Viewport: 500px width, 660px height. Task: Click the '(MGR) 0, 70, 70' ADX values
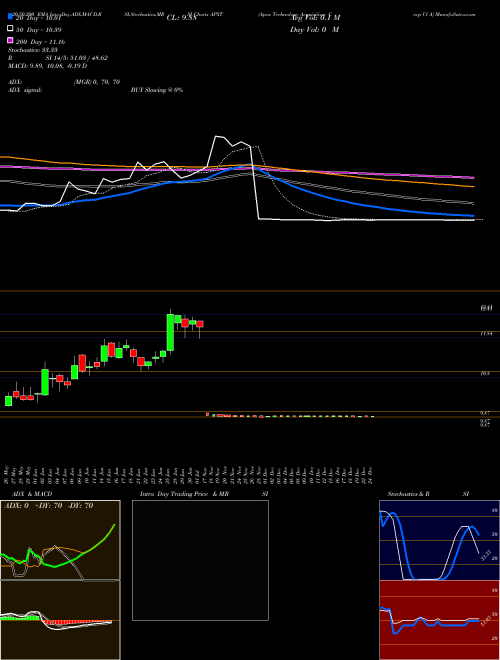[97, 82]
